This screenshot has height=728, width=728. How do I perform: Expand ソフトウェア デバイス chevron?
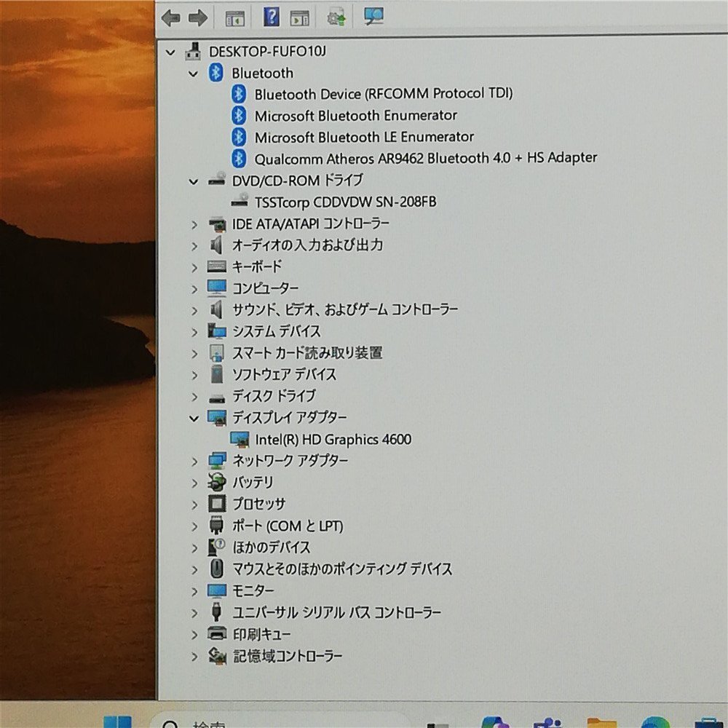coord(194,376)
